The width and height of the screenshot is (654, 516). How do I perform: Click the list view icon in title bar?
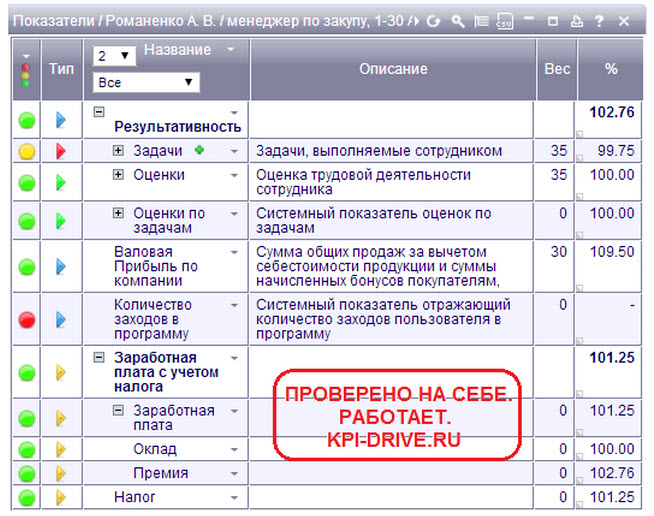(x=481, y=20)
